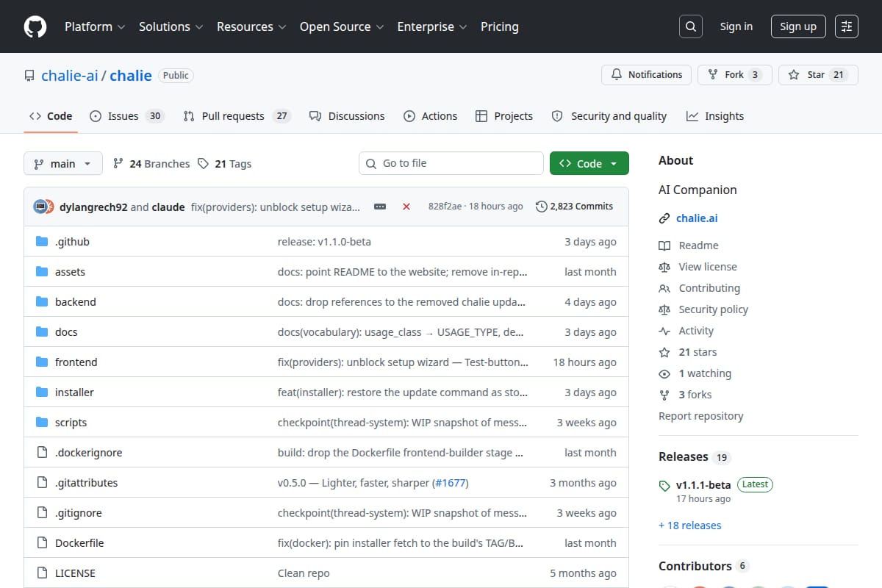Open the Report repository link
Image resolution: width=882 pixels, height=588 pixels.
pos(701,416)
